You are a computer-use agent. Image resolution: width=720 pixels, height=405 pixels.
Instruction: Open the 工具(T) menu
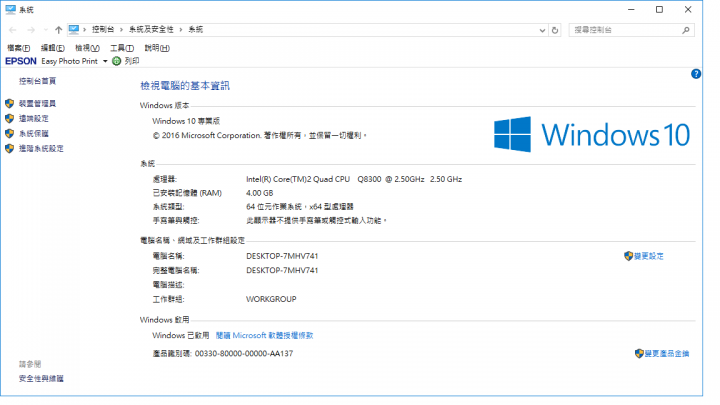pos(122,48)
